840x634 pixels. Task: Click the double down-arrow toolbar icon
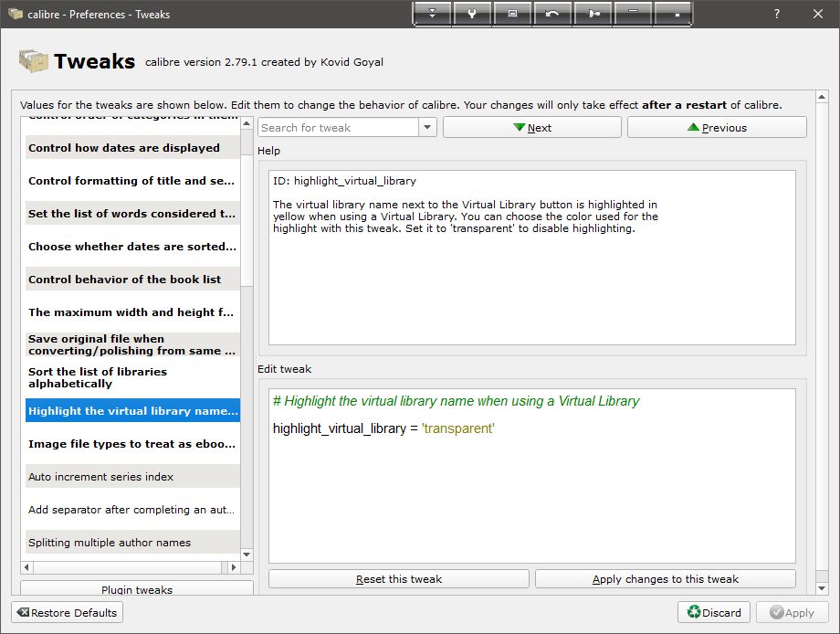432,14
